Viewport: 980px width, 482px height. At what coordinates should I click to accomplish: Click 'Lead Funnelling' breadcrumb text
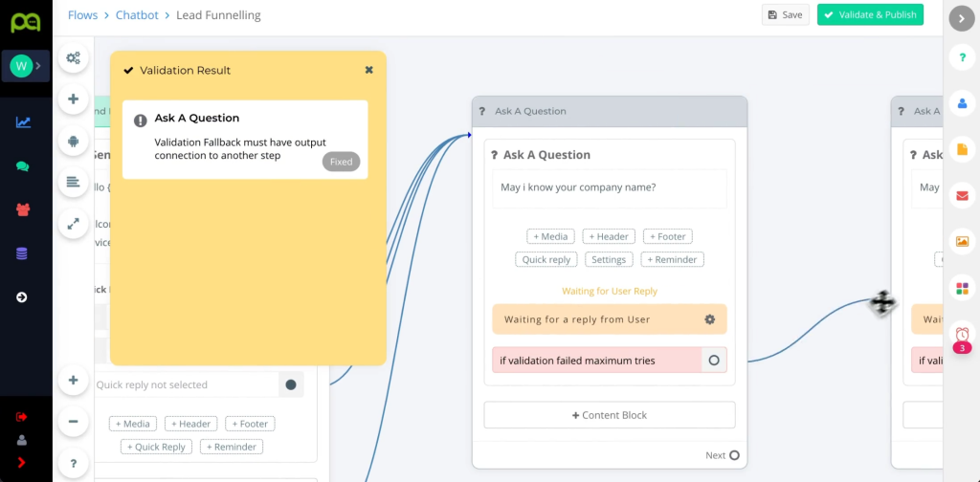pyautogui.click(x=219, y=15)
